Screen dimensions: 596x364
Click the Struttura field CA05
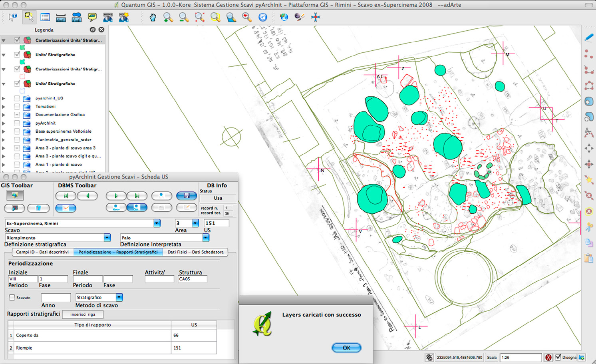tap(193, 279)
